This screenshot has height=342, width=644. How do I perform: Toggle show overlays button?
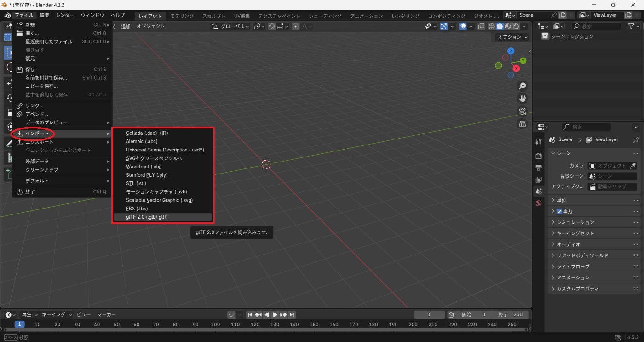click(463, 27)
